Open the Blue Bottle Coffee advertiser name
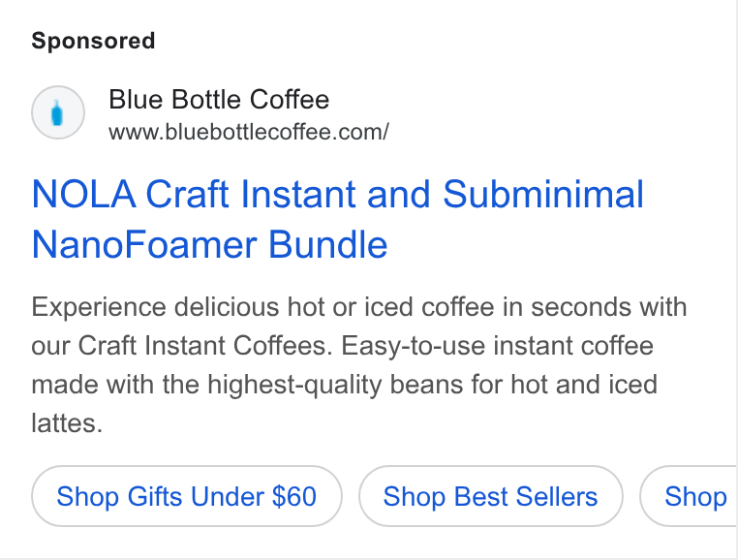 click(x=219, y=100)
